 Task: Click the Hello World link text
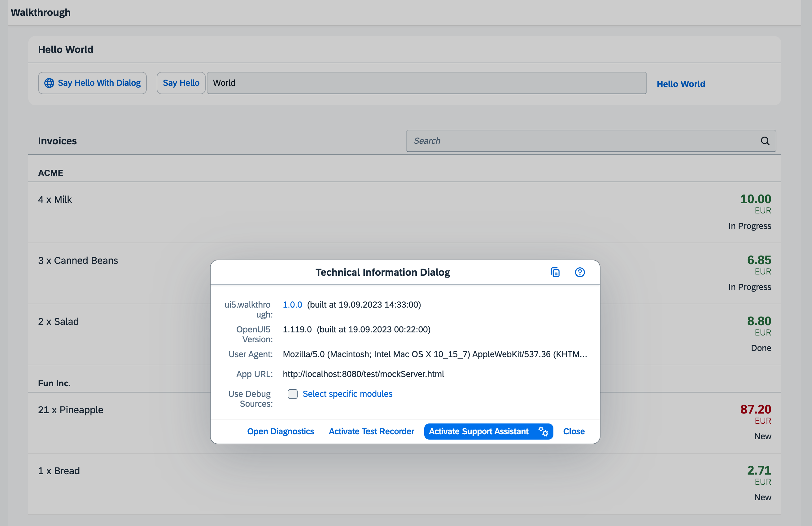pos(681,84)
